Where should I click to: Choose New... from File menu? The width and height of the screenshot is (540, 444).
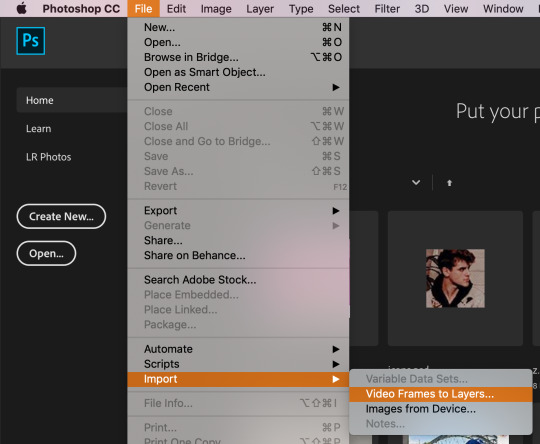pos(238,27)
